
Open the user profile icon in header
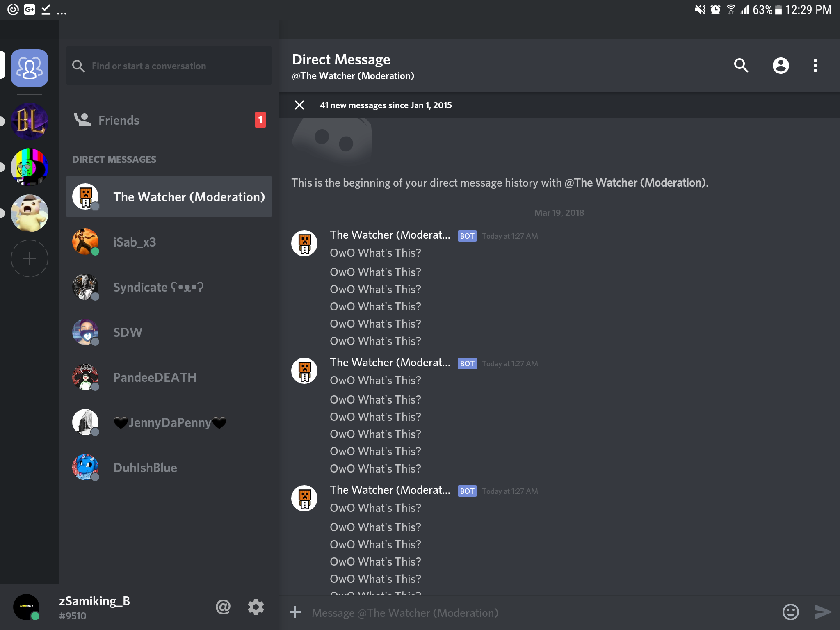click(781, 66)
